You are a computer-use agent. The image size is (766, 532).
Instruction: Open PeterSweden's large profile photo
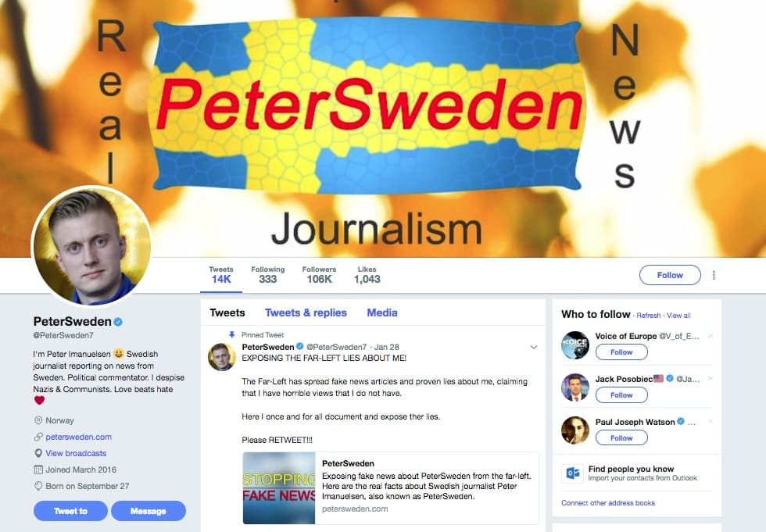click(91, 245)
